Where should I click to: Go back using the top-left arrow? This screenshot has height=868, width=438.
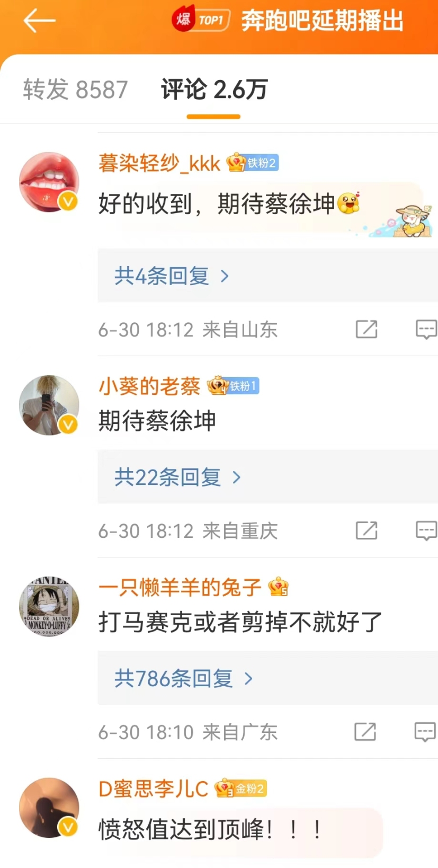point(40,21)
